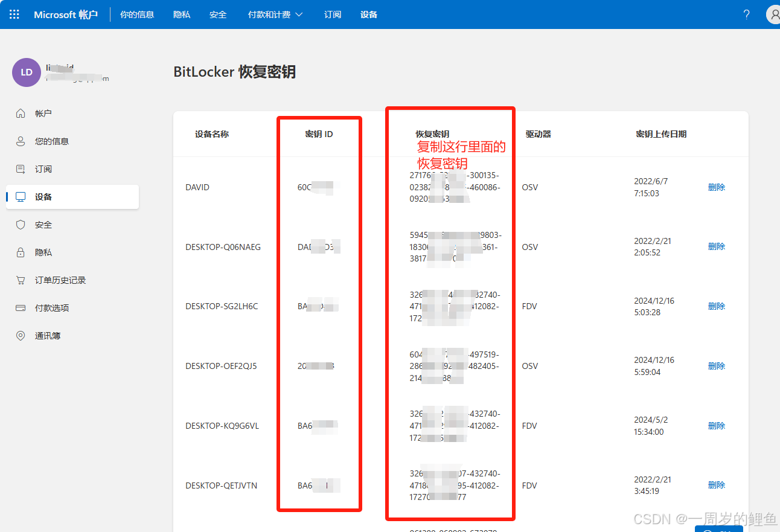Image resolution: width=780 pixels, height=532 pixels.
Task: Click the home icon beside 帐户
Action: click(x=21, y=114)
